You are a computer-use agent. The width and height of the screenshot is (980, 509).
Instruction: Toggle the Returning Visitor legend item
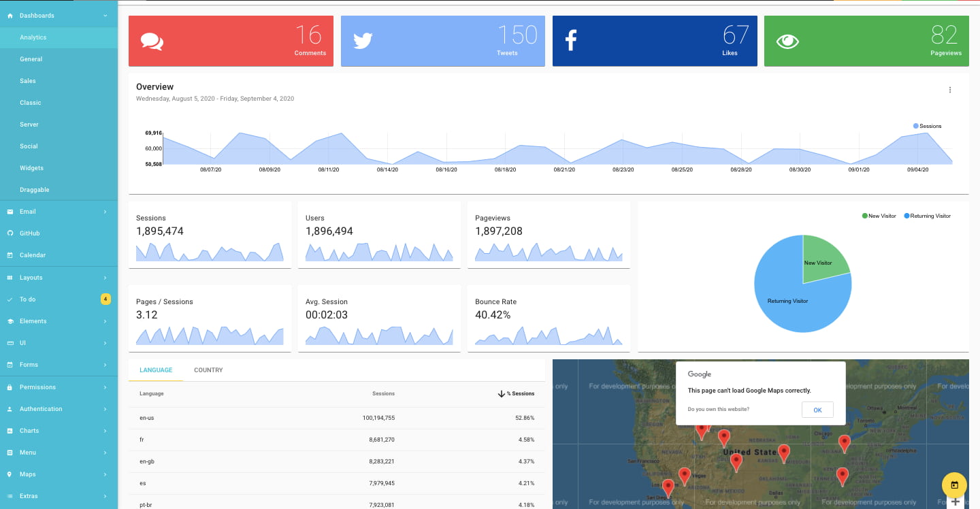pos(927,216)
